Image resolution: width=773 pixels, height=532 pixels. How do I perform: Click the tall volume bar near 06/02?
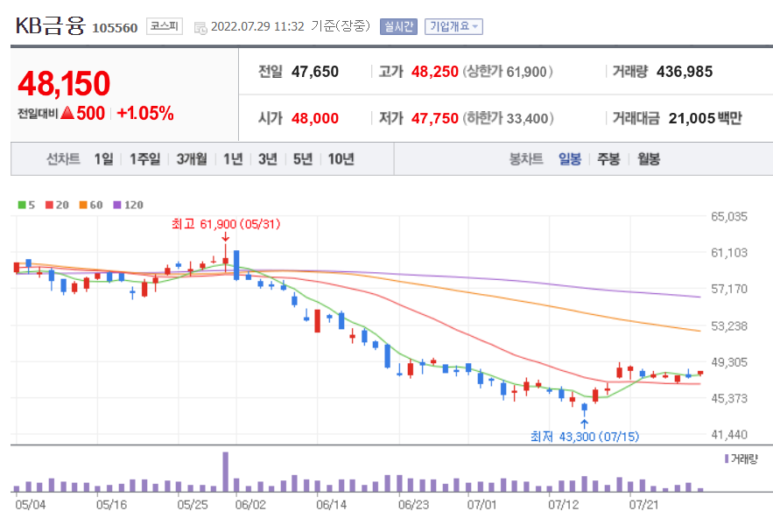(225, 472)
